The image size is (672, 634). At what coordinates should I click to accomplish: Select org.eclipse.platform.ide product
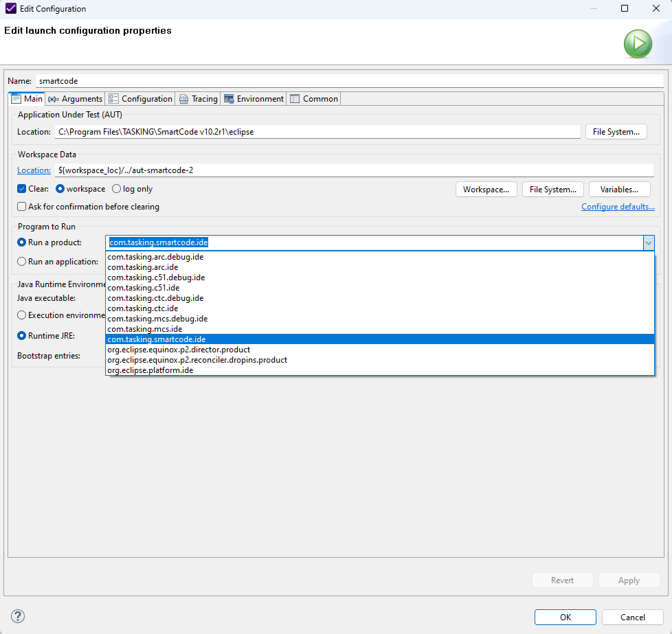click(380, 370)
